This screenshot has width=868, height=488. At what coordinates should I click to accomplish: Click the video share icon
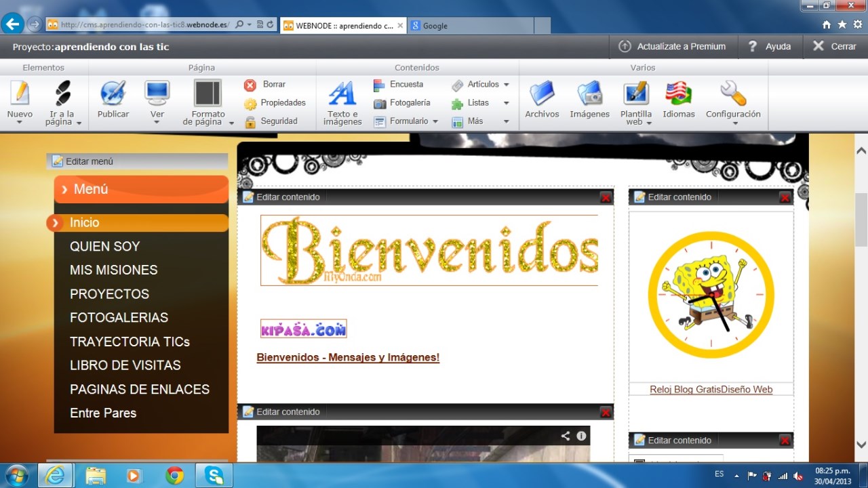tap(565, 436)
